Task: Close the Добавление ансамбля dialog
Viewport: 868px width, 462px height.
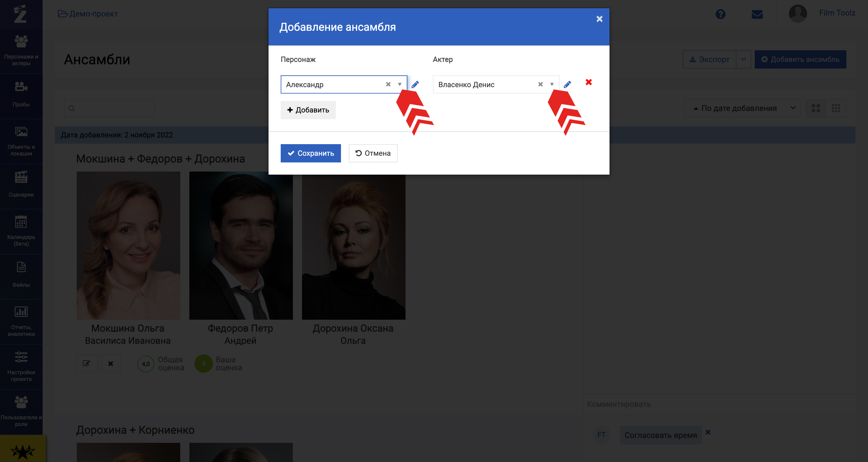Action: point(599,19)
